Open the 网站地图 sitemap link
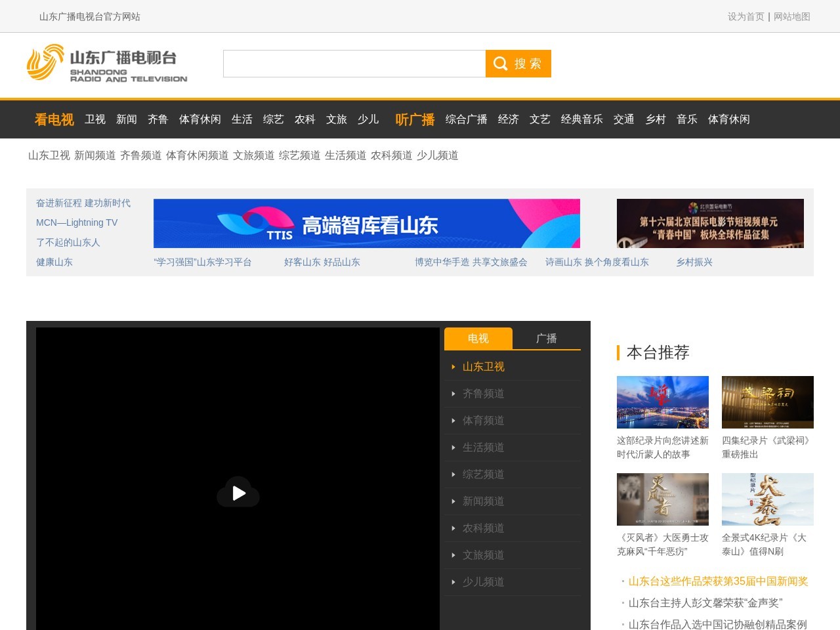The width and height of the screenshot is (840, 630). click(x=792, y=16)
